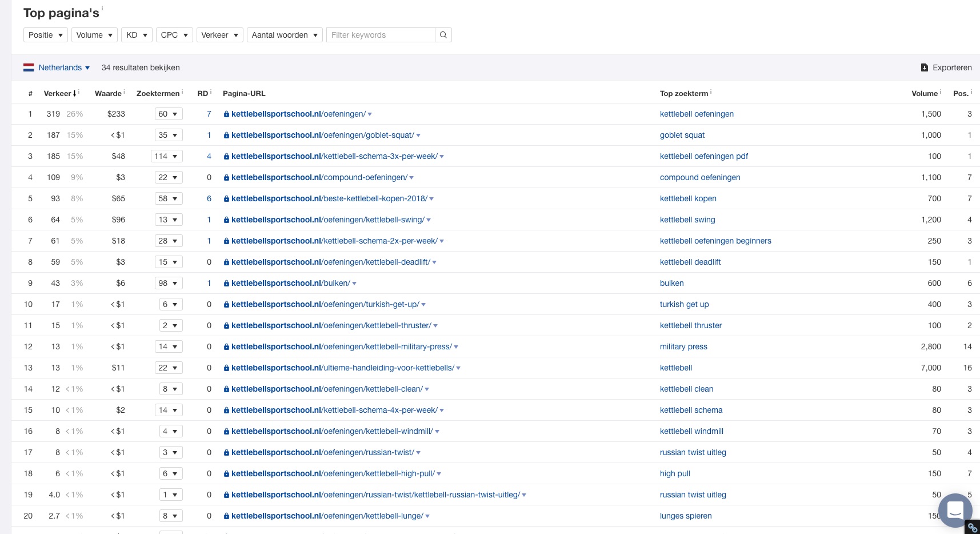Click the 'kettlebell schema' top keyword

(x=691, y=410)
